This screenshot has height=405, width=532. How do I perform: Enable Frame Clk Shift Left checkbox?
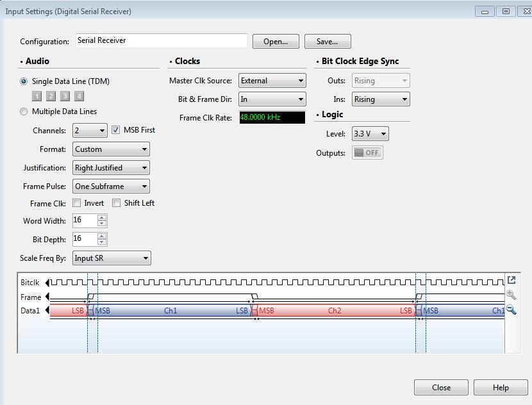tap(117, 203)
